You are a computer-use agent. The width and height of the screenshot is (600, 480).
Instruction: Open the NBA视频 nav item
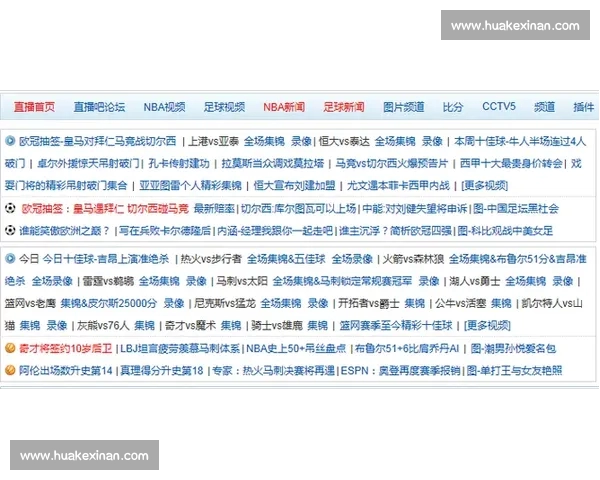(x=165, y=107)
